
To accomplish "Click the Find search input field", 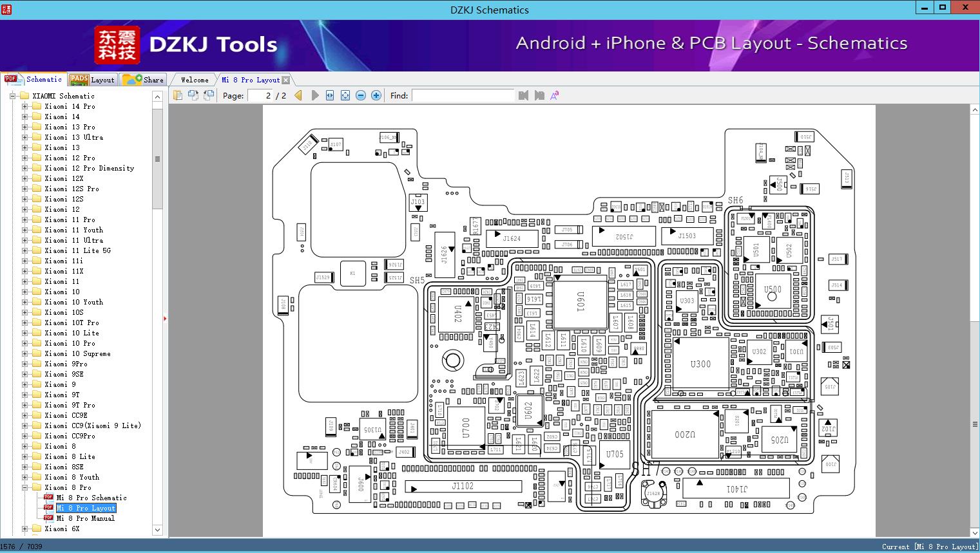I will [463, 95].
